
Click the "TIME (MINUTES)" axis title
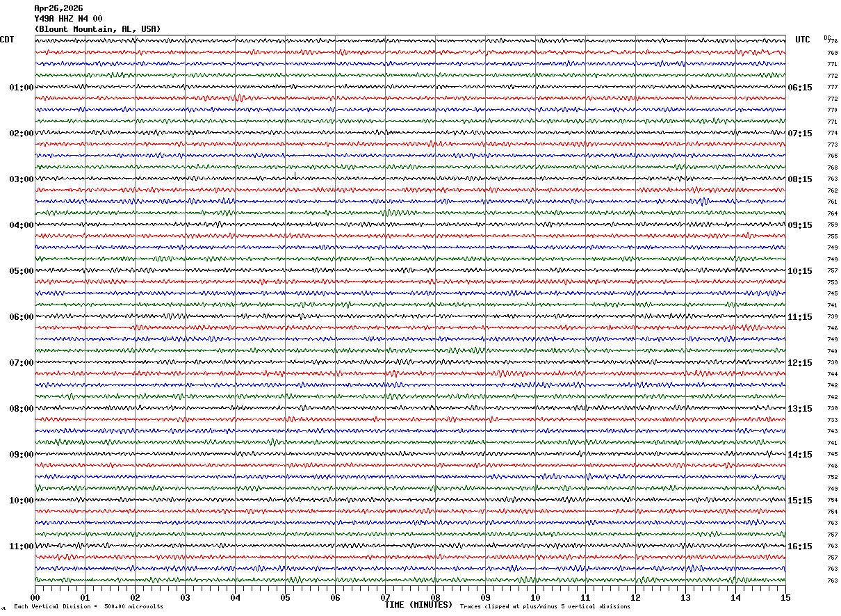[x=418, y=605]
